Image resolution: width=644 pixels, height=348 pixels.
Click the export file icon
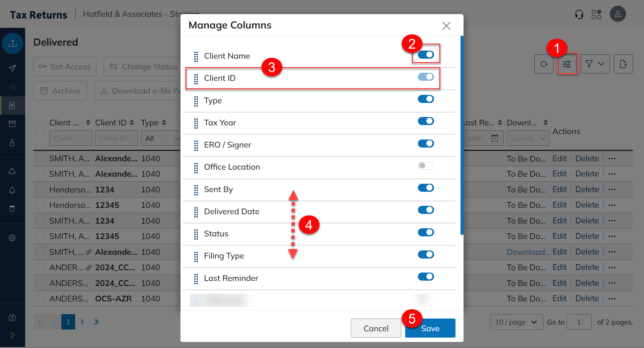pos(623,64)
